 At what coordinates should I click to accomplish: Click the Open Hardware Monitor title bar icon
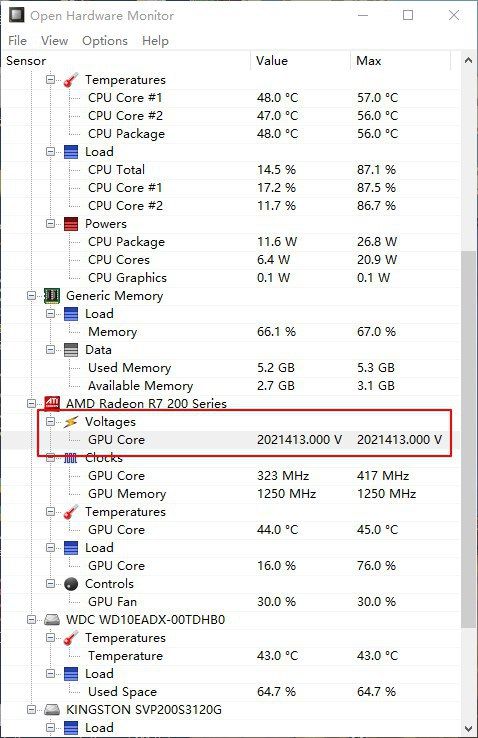[16, 15]
